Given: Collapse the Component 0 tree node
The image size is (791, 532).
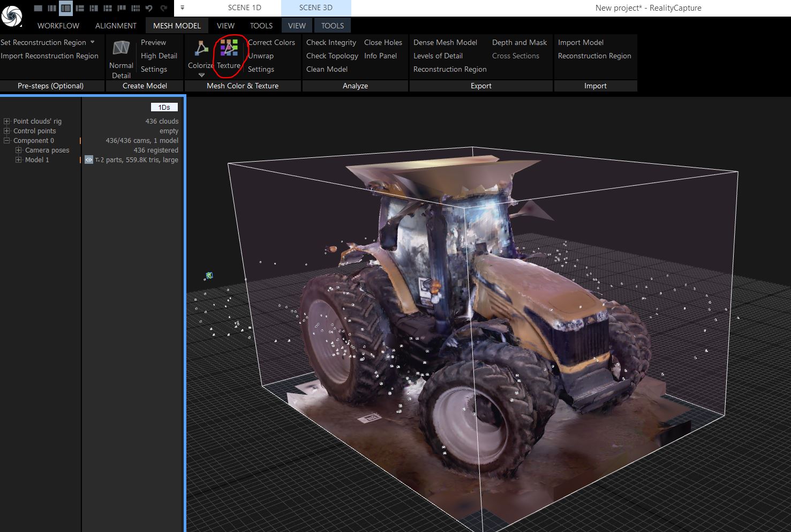Looking at the screenshot, I should [7, 141].
